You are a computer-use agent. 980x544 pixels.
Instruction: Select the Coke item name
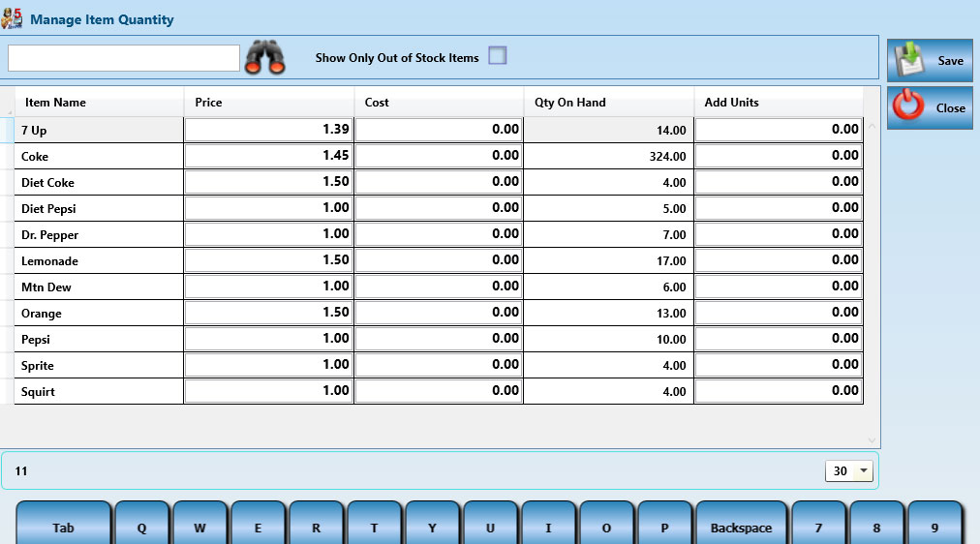[35, 156]
